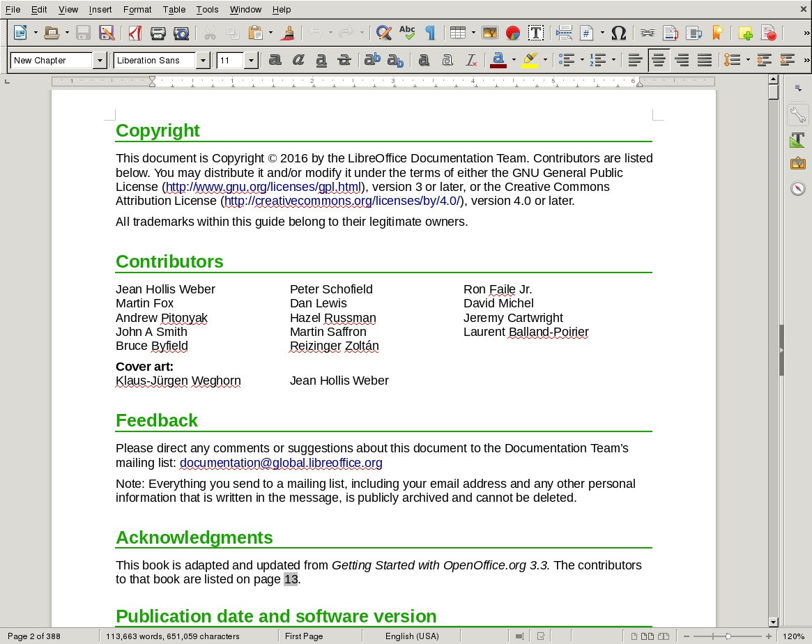
Task: Insert a footnote
Action: click(671, 33)
